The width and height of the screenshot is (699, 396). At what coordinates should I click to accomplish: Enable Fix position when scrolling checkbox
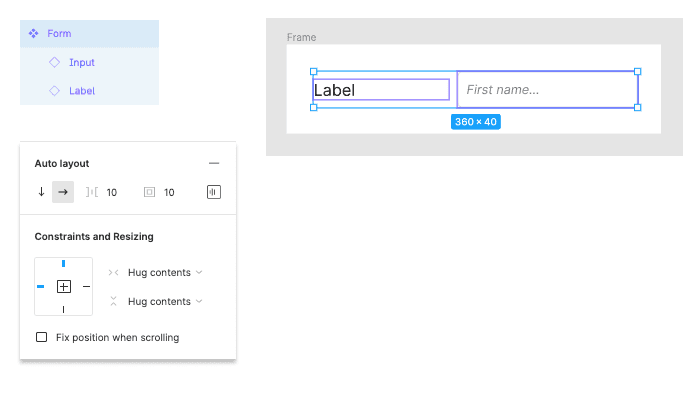click(41, 337)
